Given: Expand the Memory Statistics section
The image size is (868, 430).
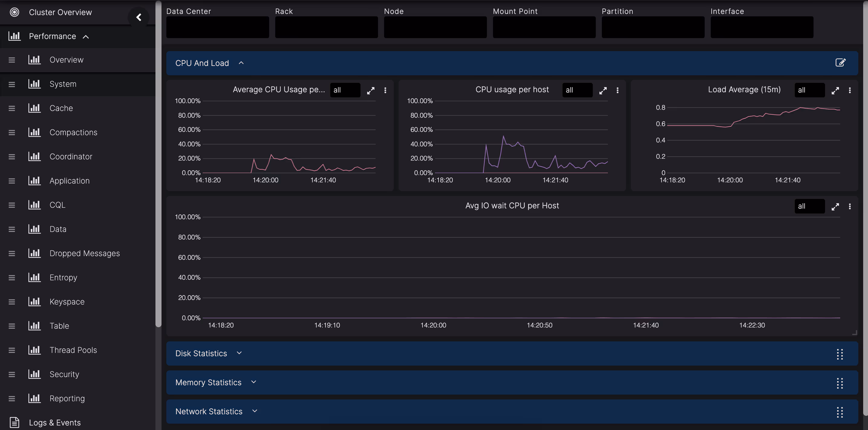Looking at the screenshot, I should (x=254, y=382).
